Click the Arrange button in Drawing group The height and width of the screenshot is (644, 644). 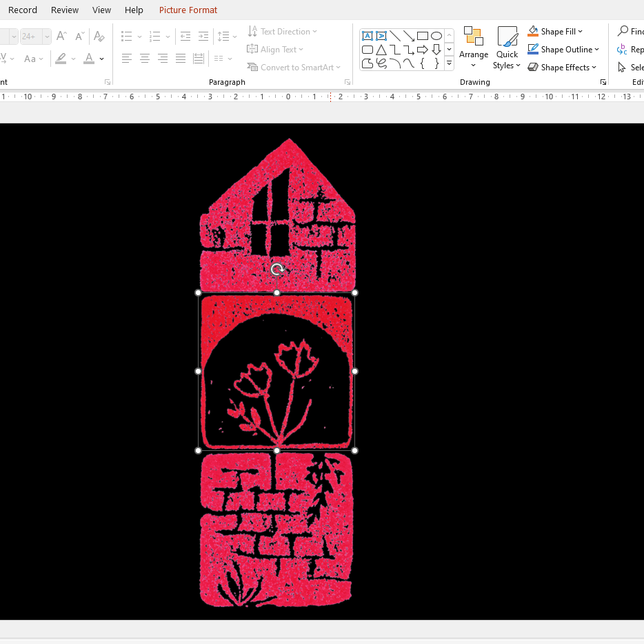click(x=474, y=48)
